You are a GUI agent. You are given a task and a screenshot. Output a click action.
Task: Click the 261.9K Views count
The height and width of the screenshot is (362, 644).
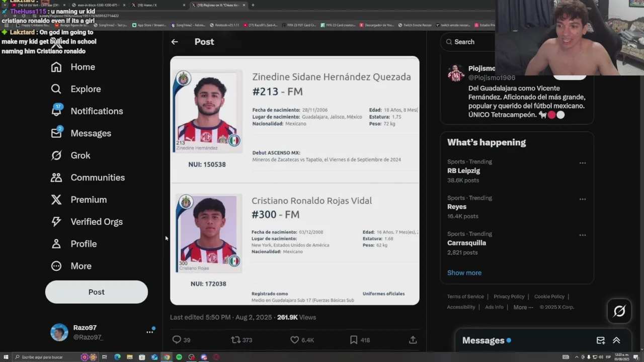tap(296, 317)
